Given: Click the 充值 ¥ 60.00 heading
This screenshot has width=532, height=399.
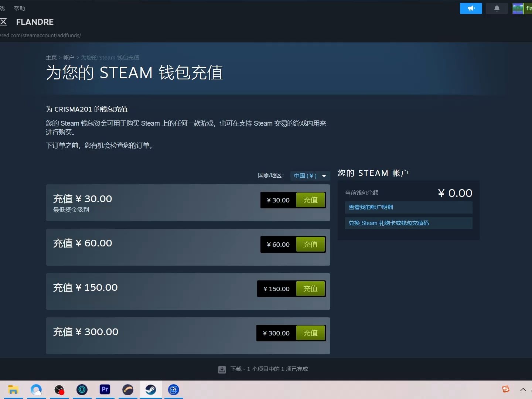Looking at the screenshot, I should (82, 243).
